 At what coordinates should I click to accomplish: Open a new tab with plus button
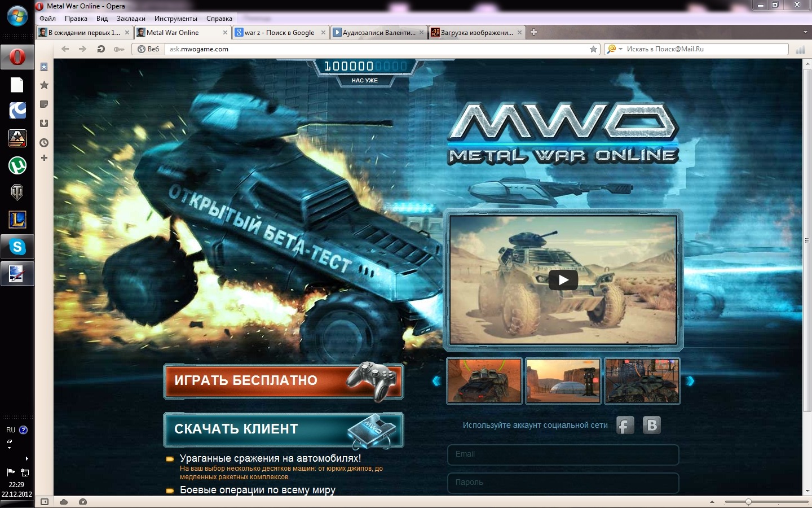[533, 32]
